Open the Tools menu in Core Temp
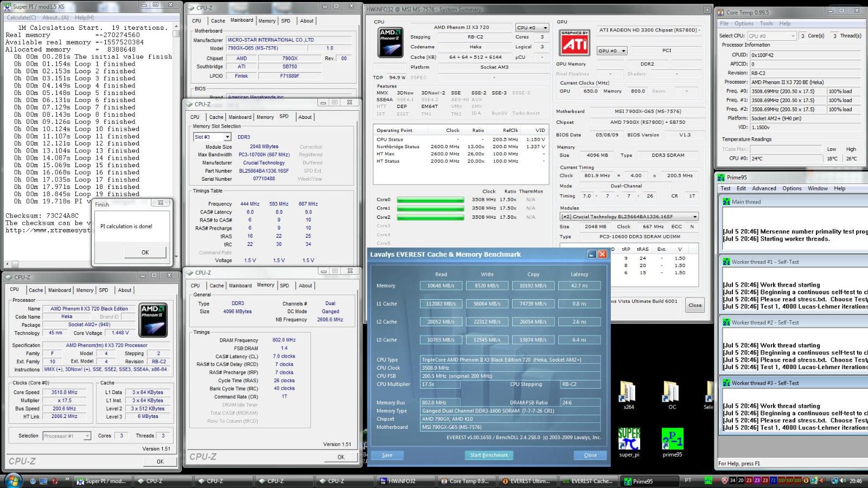The height and width of the screenshot is (488, 868). pyautogui.click(x=766, y=23)
